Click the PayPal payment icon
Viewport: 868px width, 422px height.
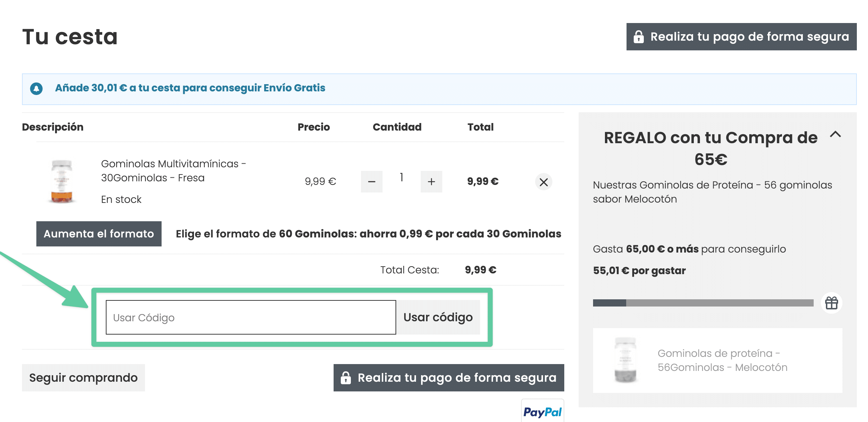(x=542, y=412)
